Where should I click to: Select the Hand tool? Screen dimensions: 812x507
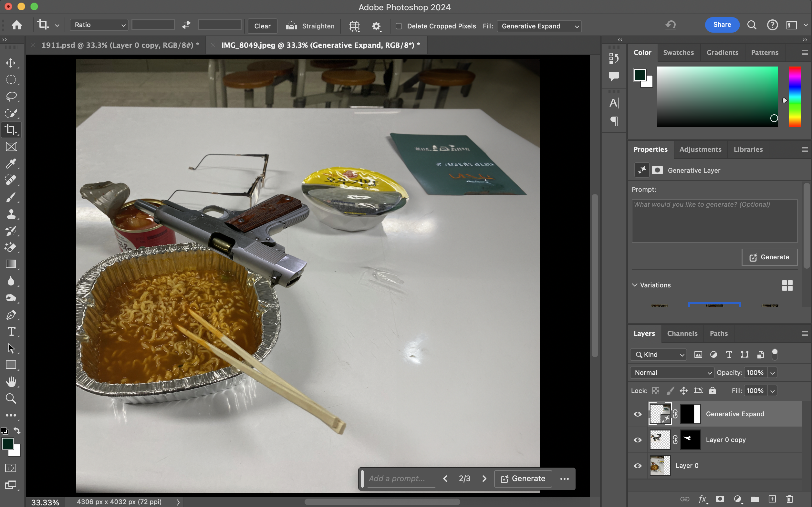pos(11,382)
